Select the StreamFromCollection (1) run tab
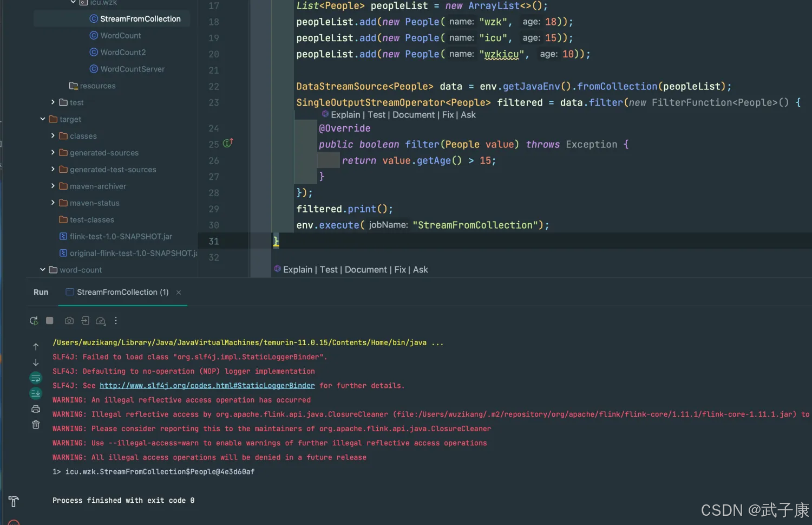 pos(122,292)
